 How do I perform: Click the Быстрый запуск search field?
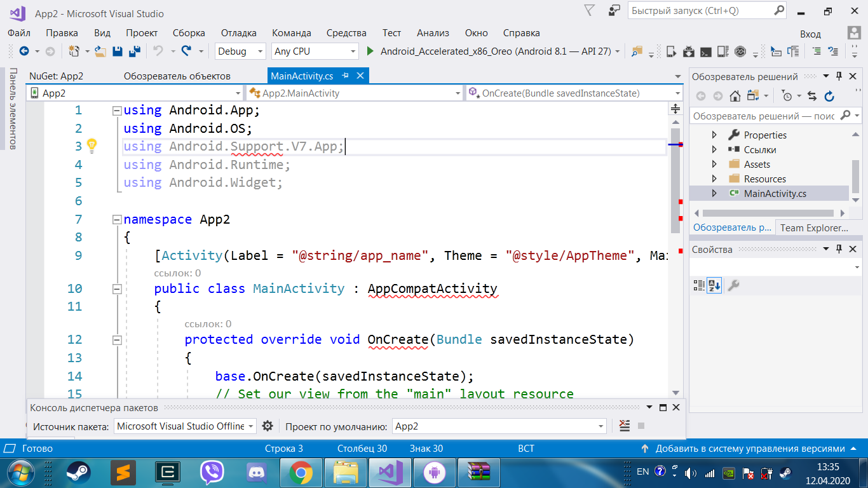point(699,11)
